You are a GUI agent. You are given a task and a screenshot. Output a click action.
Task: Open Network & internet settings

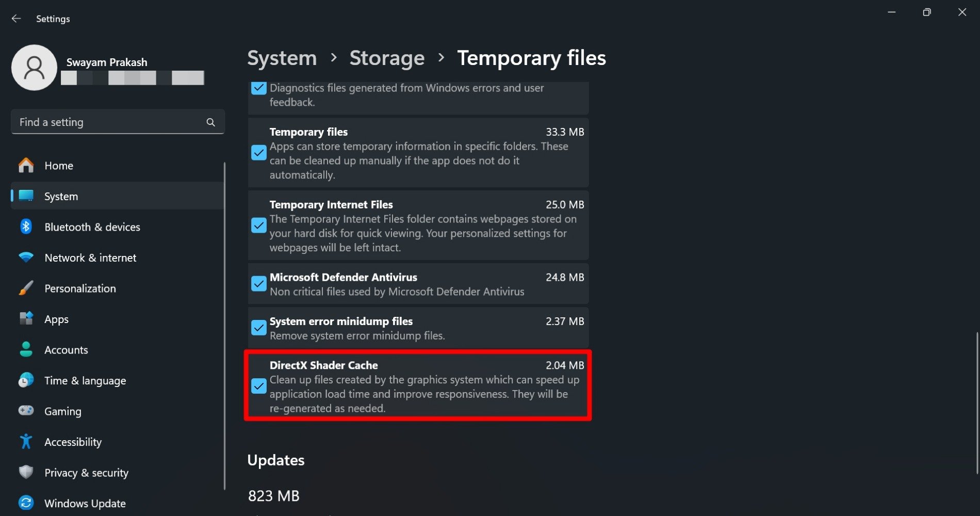tap(90, 257)
